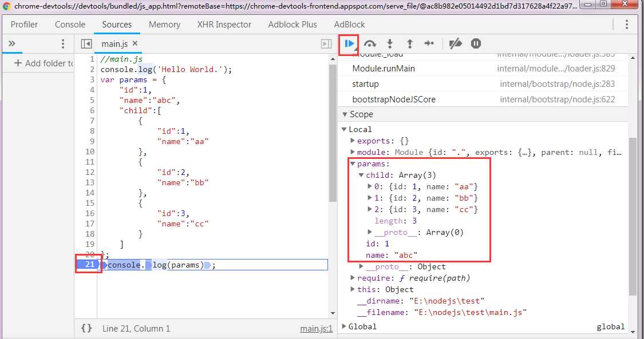The height and width of the screenshot is (339, 644).
Task: Hide the navigator sidebar icon
Action: [x=86, y=44]
